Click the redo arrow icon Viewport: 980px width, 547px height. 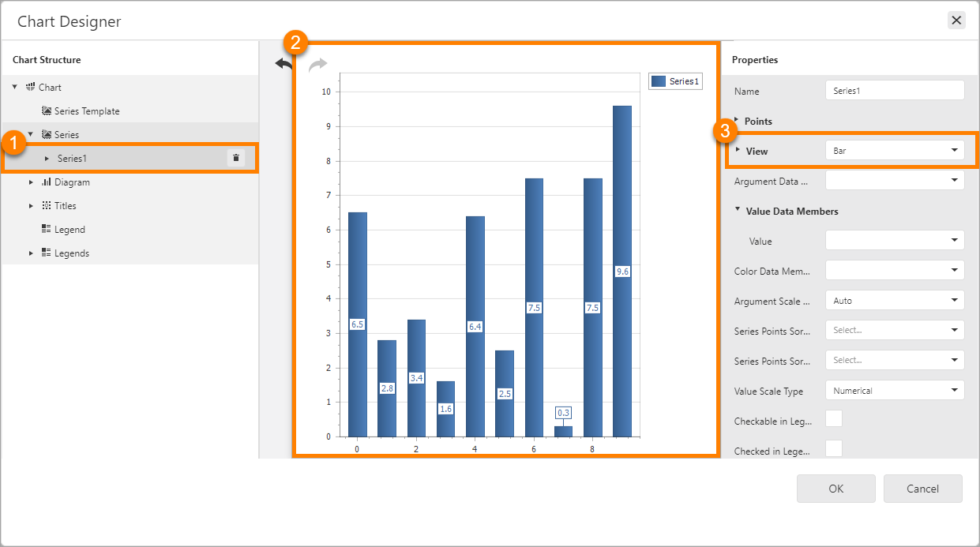317,65
